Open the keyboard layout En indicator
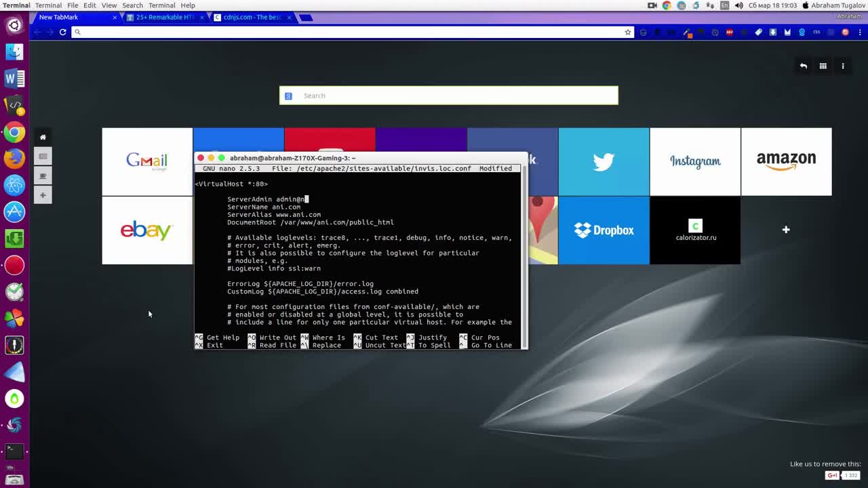This screenshot has width=868, height=488. pyautogui.click(x=724, y=5)
